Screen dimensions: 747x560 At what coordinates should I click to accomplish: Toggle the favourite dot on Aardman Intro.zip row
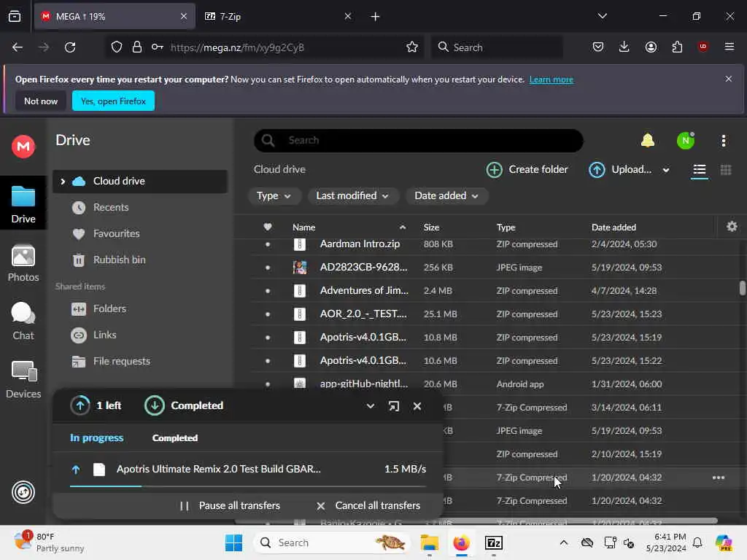coord(268,244)
